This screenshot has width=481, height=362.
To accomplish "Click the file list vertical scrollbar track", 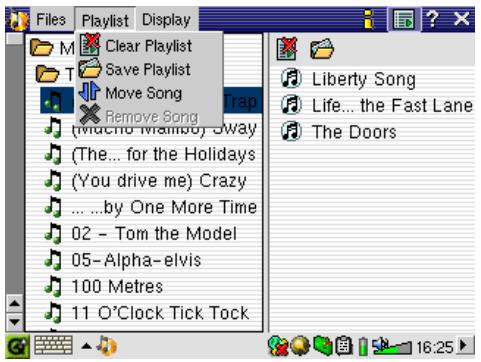I will pyautogui.click(x=15, y=167).
